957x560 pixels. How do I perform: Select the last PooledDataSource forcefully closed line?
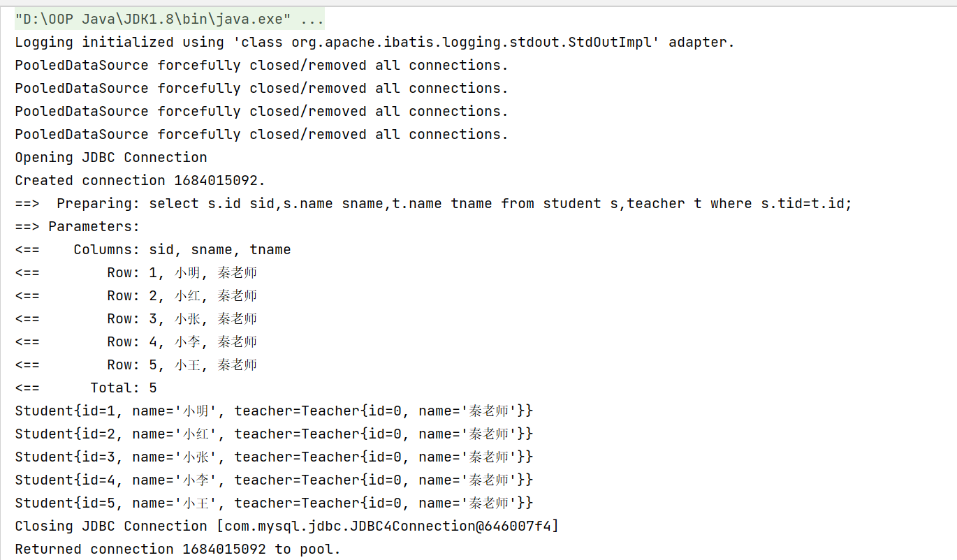pos(262,135)
